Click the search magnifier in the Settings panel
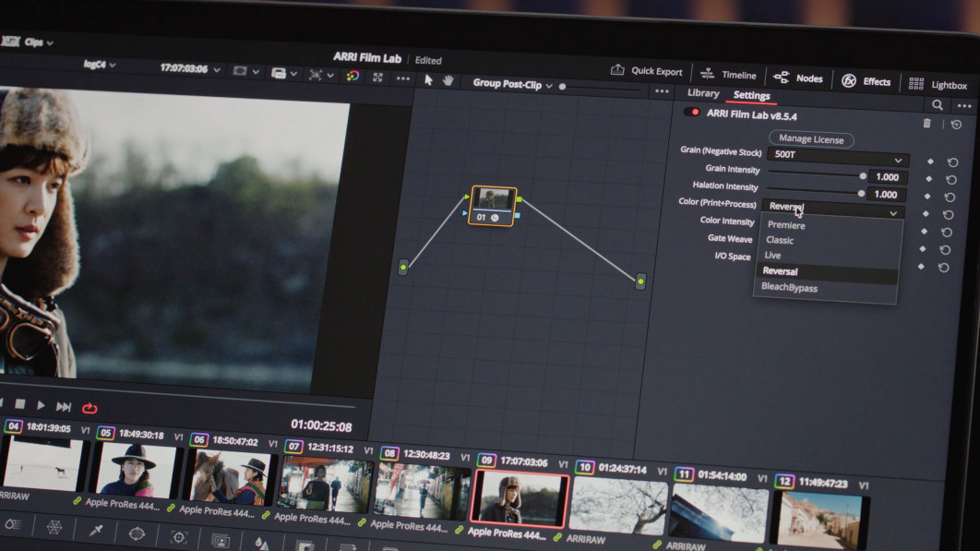This screenshot has height=551, width=980. coord(937,105)
